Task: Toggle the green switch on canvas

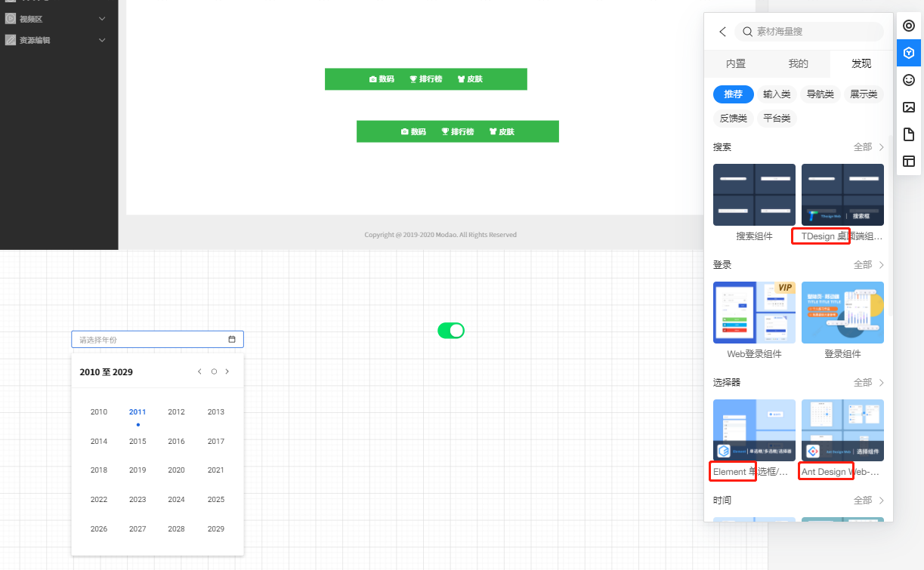Action: pos(451,331)
